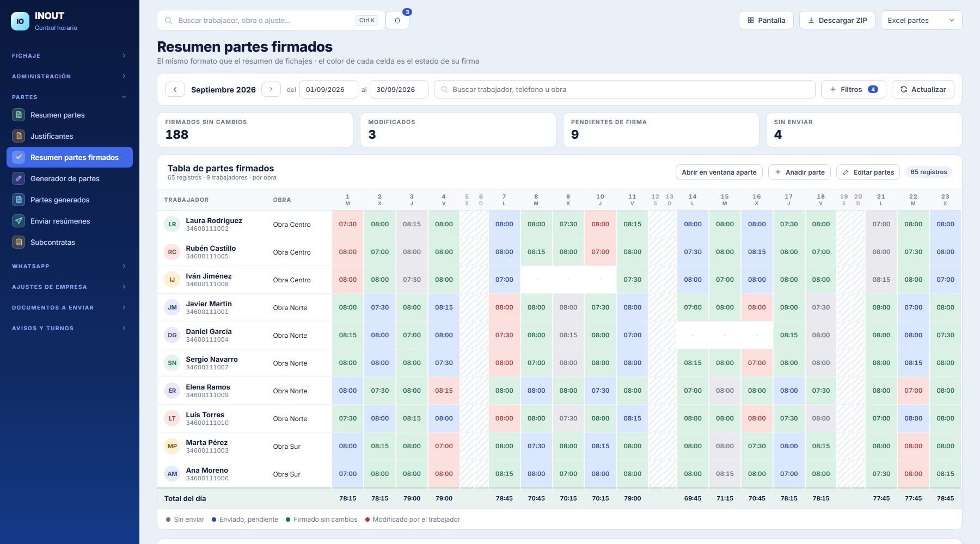Click Partes generados document icon
The height and width of the screenshot is (544, 980).
(x=19, y=200)
